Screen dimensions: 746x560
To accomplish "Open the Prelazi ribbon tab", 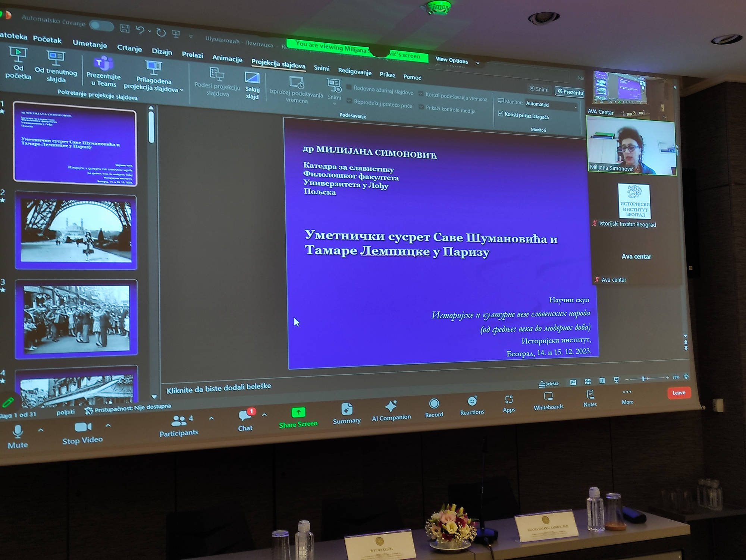I will tap(192, 55).
